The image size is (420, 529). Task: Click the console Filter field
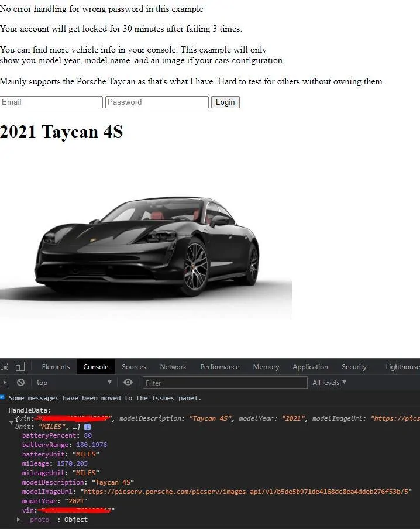[x=225, y=383]
